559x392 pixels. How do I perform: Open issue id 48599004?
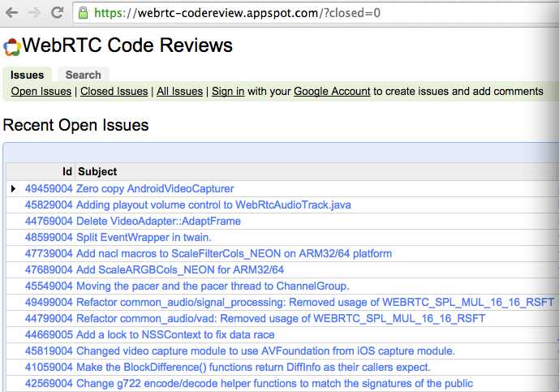49,237
